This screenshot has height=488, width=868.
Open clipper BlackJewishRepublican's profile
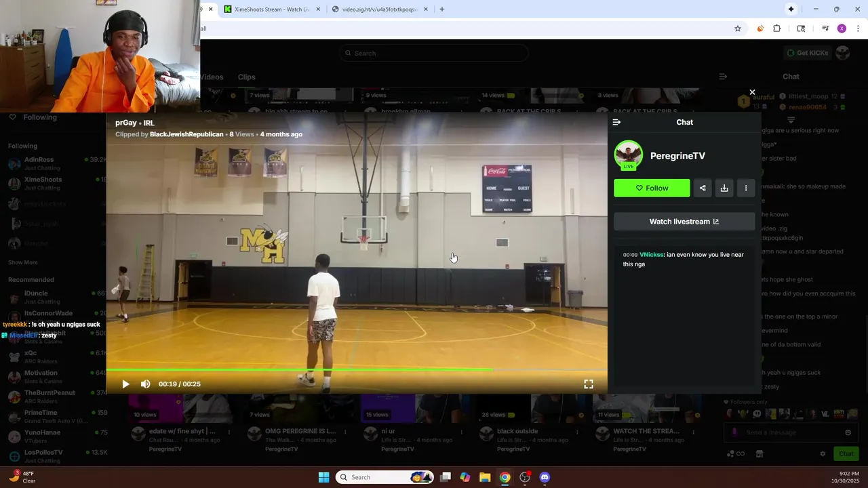tap(186, 134)
